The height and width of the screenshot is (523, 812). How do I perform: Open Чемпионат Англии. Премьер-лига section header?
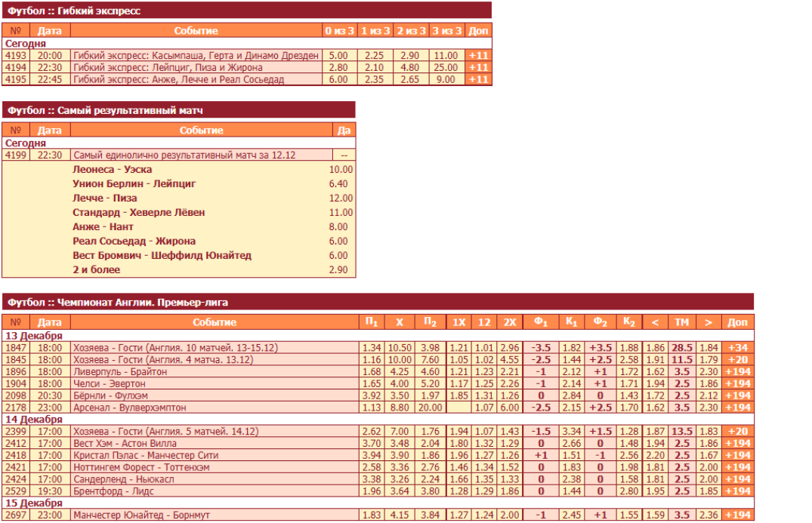(118, 302)
